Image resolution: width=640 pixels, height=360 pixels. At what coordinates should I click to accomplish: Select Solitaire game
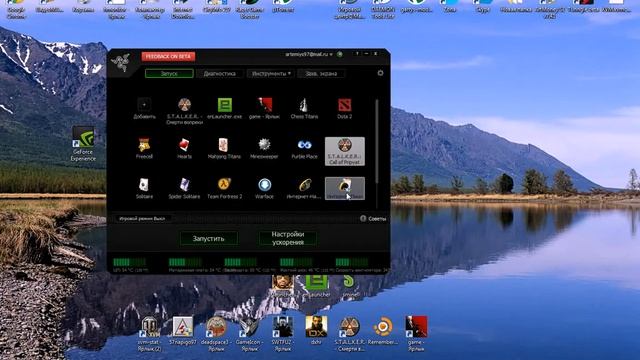tap(144, 189)
